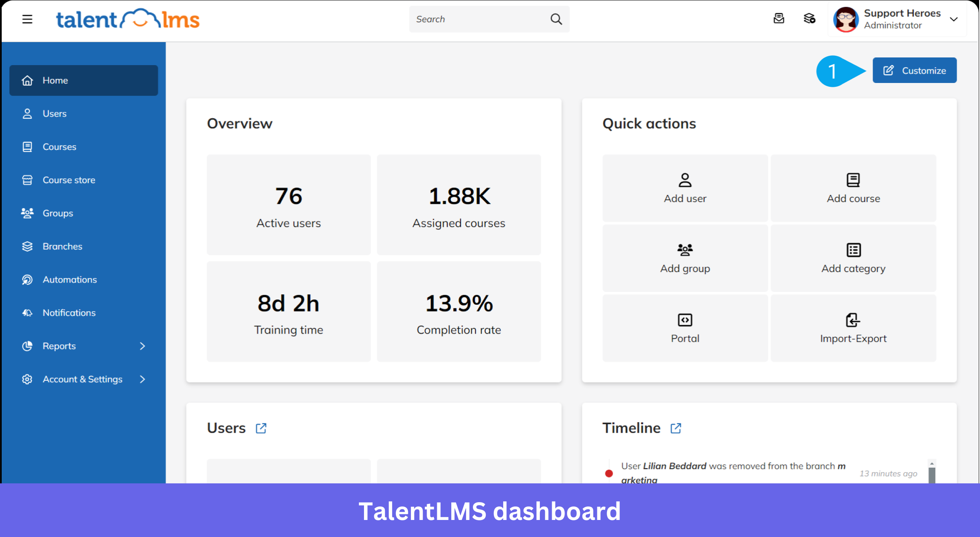Open the hamburger menu icon
The image size is (980, 537).
27,19
